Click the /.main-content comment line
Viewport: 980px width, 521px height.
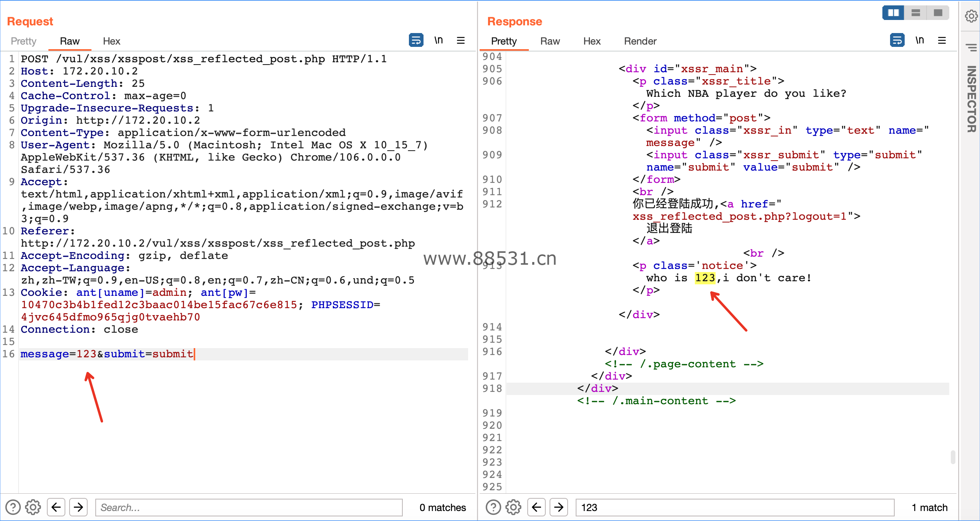click(656, 401)
